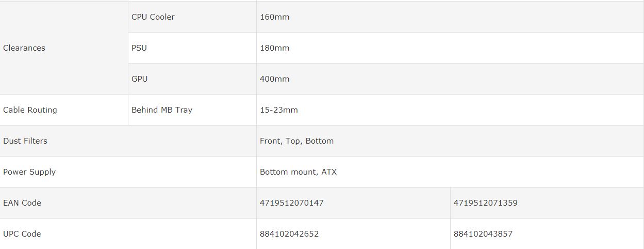
Task: Select EAN code 4719512070147
Action: tap(292, 203)
